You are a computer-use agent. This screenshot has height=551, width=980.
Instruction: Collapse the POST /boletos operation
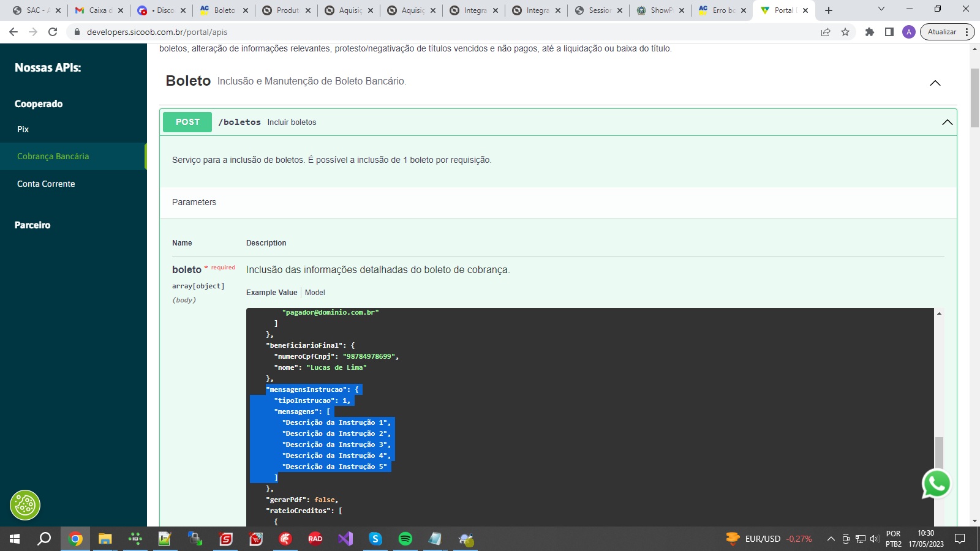[948, 122]
